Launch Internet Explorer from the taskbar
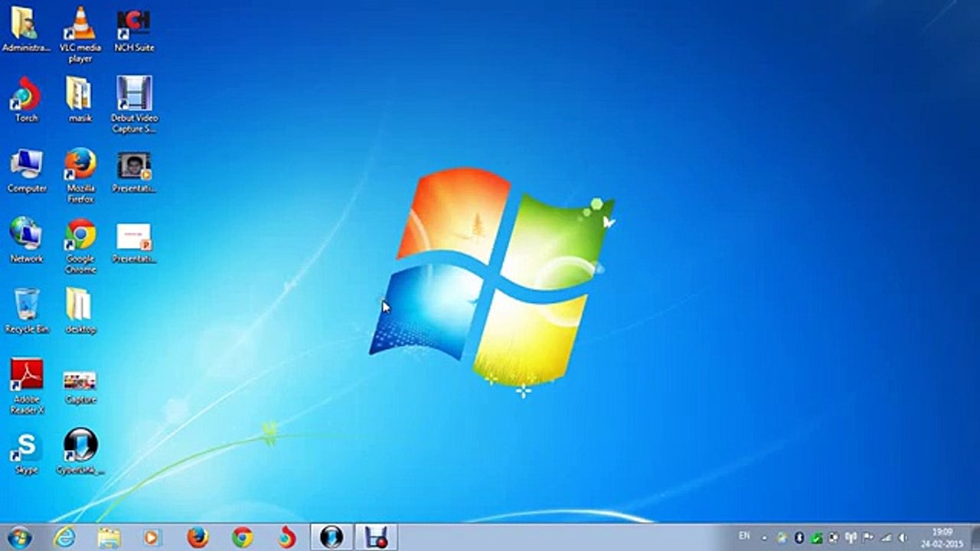Viewport: 980px width, 551px height. (64, 537)
